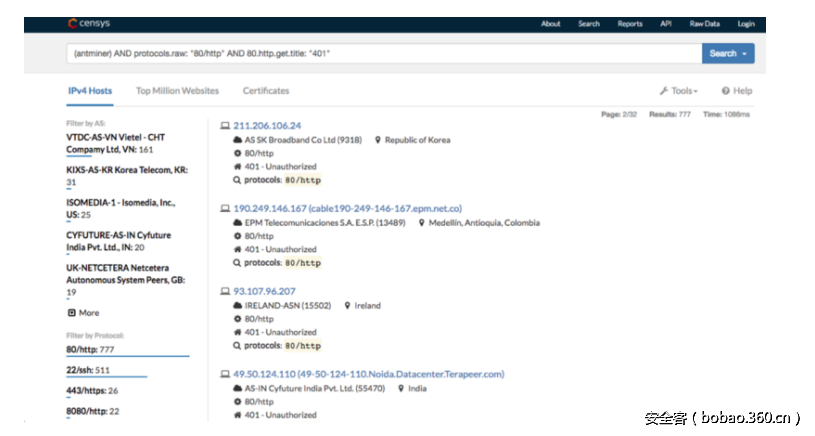Viewport: 815px width, 436px height.
Task: Open Raw Data in top navigation
Action: 704,24
